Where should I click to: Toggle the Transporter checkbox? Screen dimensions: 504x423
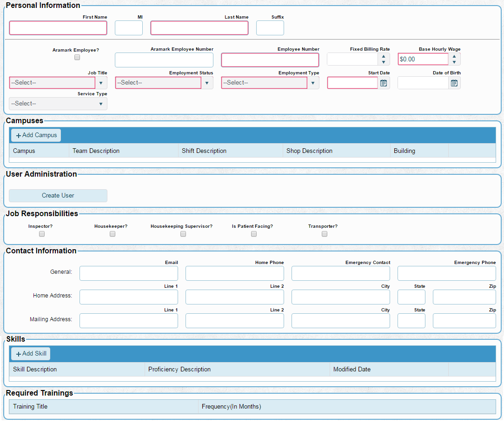325,234
